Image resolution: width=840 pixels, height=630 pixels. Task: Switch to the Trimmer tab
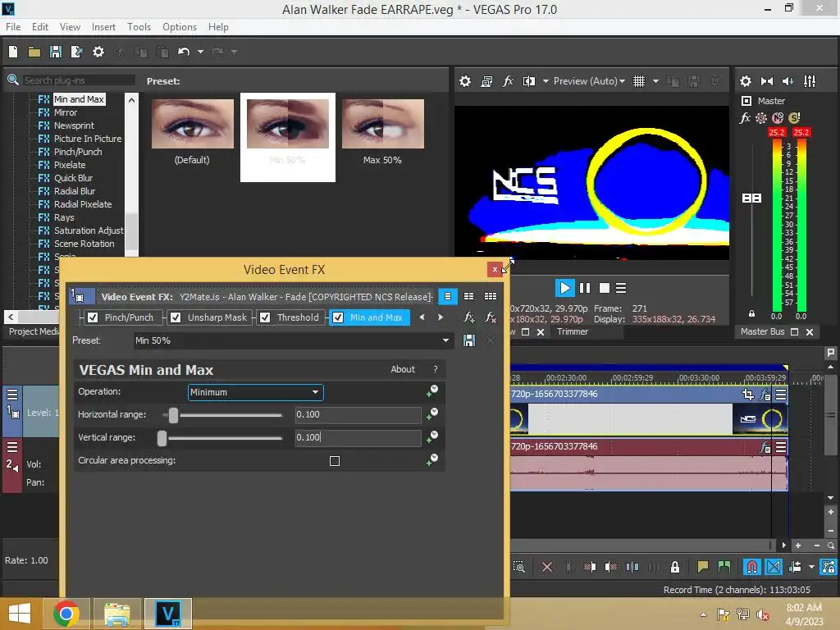572,331
